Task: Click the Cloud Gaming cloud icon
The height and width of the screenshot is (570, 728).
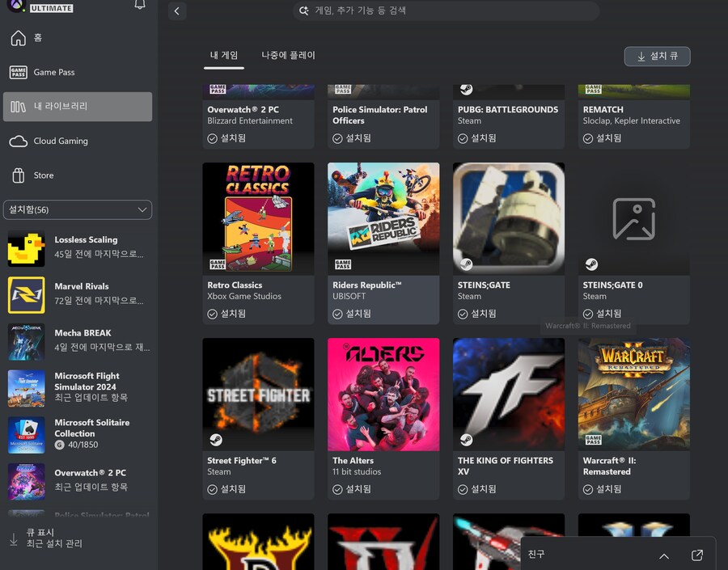Action: [19, 141]
